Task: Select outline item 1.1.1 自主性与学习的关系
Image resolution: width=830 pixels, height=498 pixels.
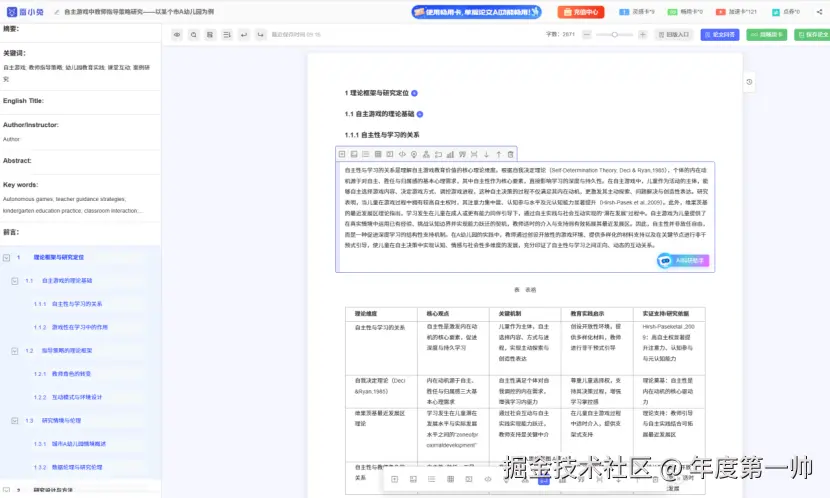Action: pyautogui.click(x=68, y=304)
